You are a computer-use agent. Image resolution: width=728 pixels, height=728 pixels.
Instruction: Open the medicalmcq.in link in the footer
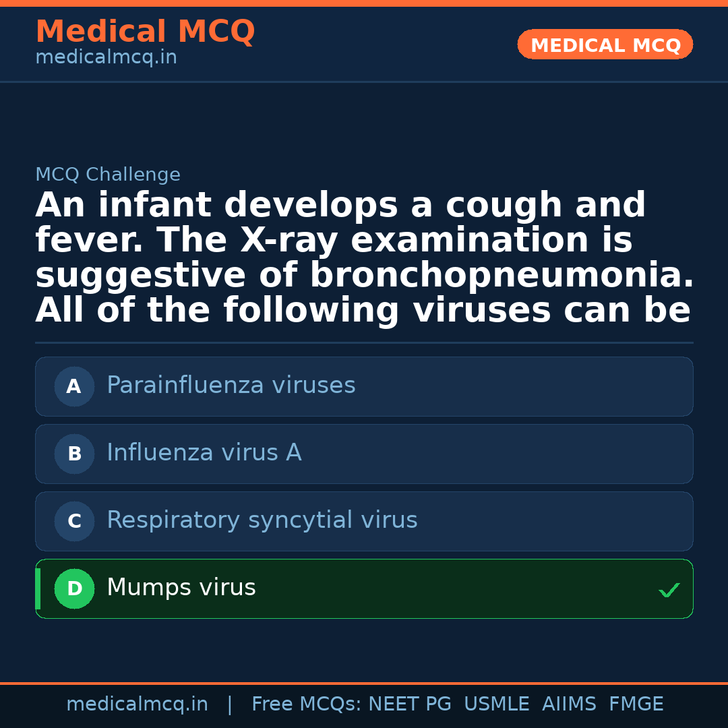[137, 704]
